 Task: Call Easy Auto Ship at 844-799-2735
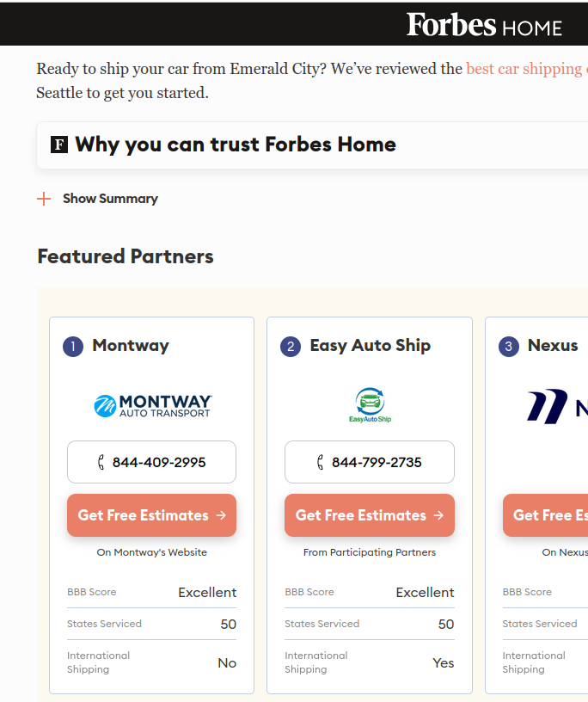[x=377, y=463]
